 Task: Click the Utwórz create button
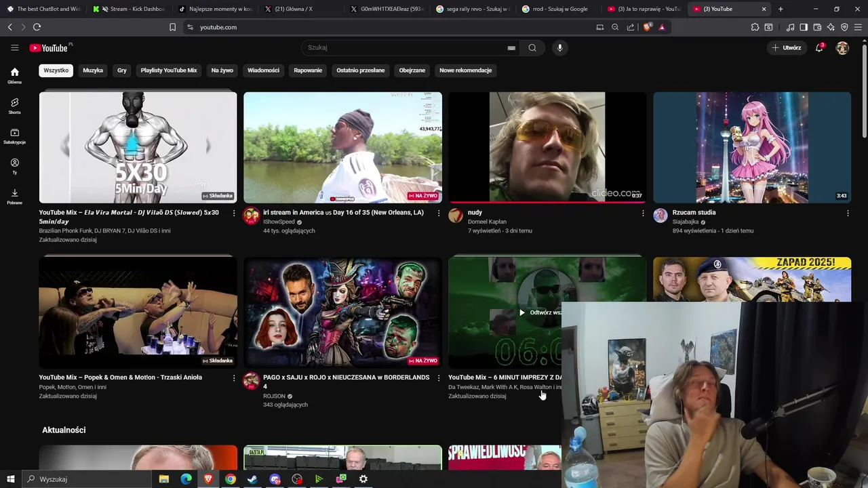tap(787, 47)
